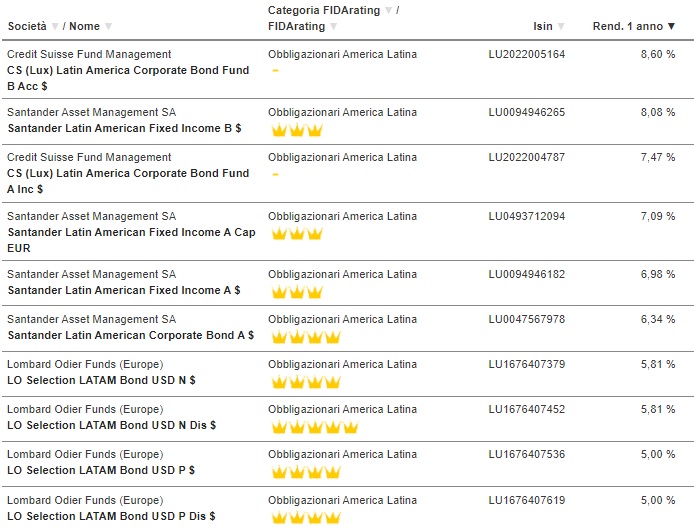
Task: Select ISIN LU1676407452
Action: tap(527, 409)
